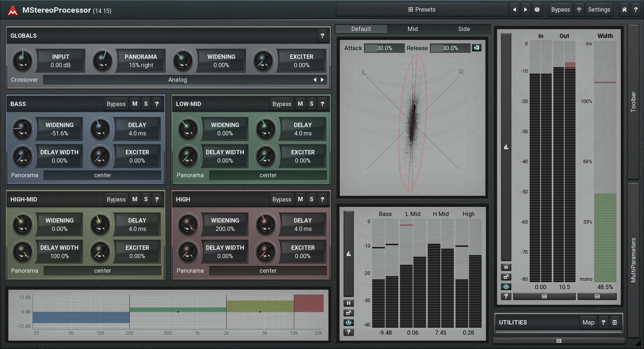Screen dimensions: 644x349
Task: Open the GLOBALS help question mark
Action: [322, 36]
